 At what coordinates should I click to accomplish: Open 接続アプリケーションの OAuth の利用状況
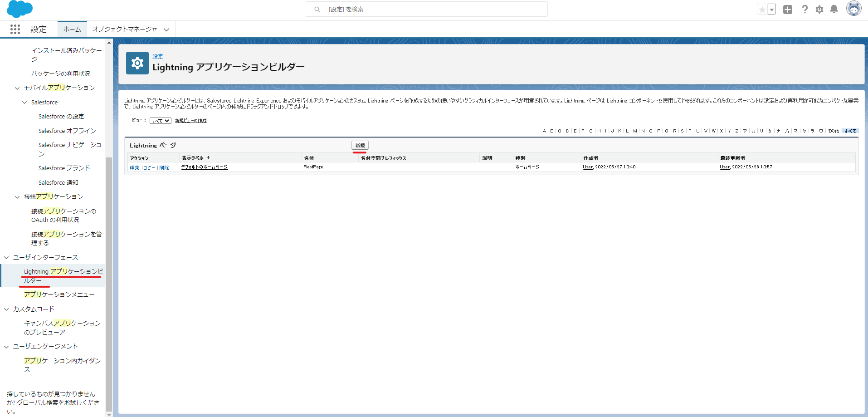63,216
